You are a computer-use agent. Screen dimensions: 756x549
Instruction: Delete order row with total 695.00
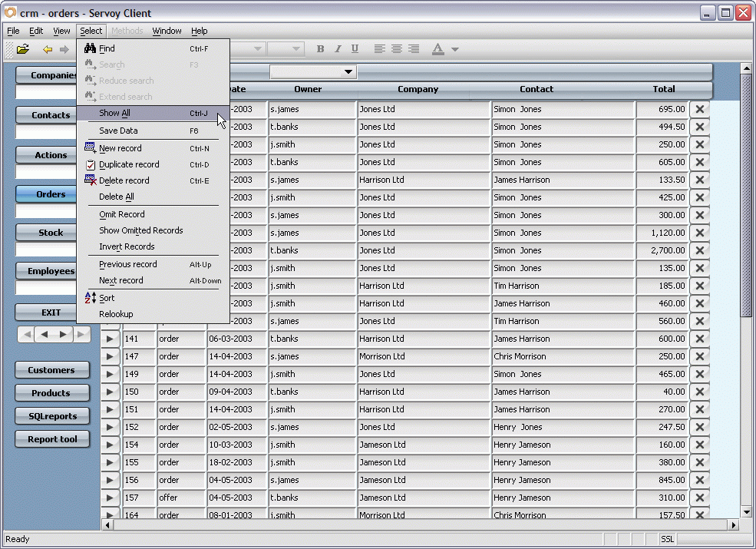699,110
